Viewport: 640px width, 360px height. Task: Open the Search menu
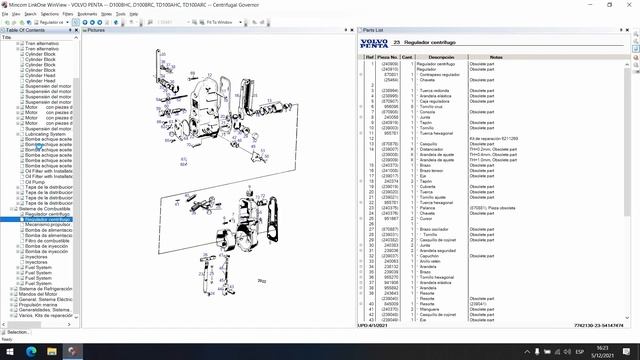[30, 14]
